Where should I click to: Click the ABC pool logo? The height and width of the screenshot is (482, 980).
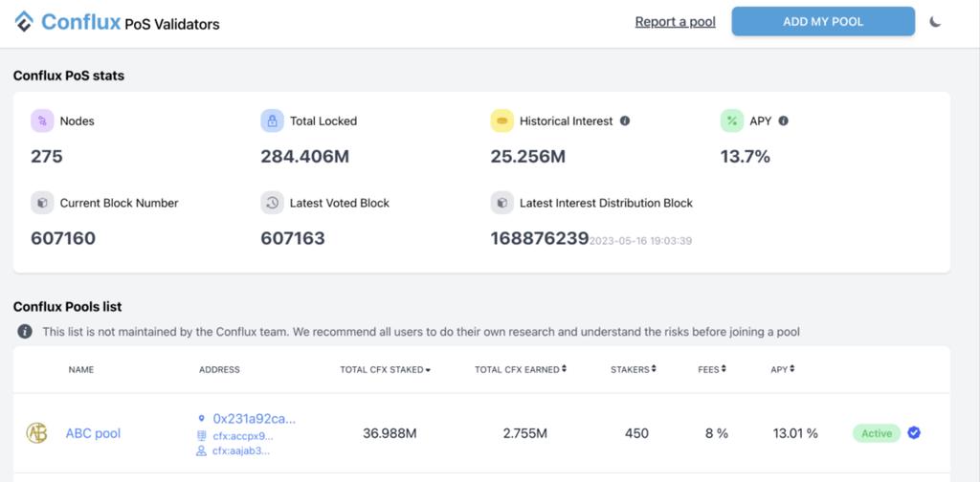coord(37,432)
